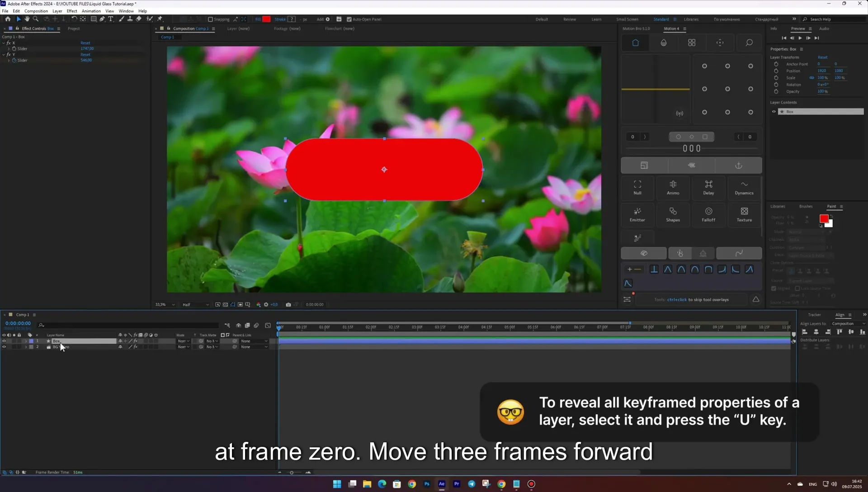Click the red foreground swatch in Paint panel
868x492 pixels.
point(824,219)
